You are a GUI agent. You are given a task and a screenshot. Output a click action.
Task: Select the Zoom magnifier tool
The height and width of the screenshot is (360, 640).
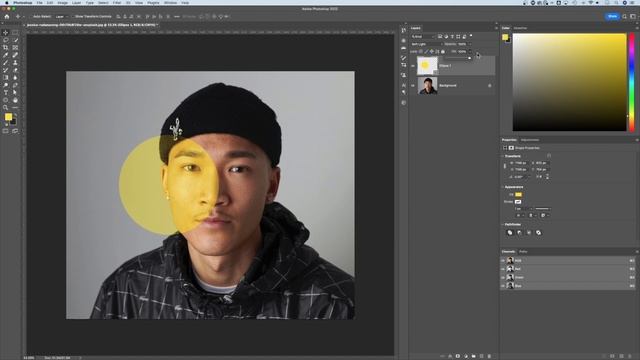(6, 108)
